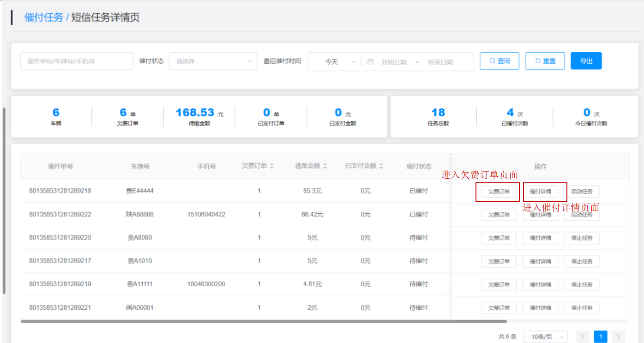The width and height of the screenshot is (644, 343).
Task: Open the 今天 time preset dropdown
Action: [334, 62]
